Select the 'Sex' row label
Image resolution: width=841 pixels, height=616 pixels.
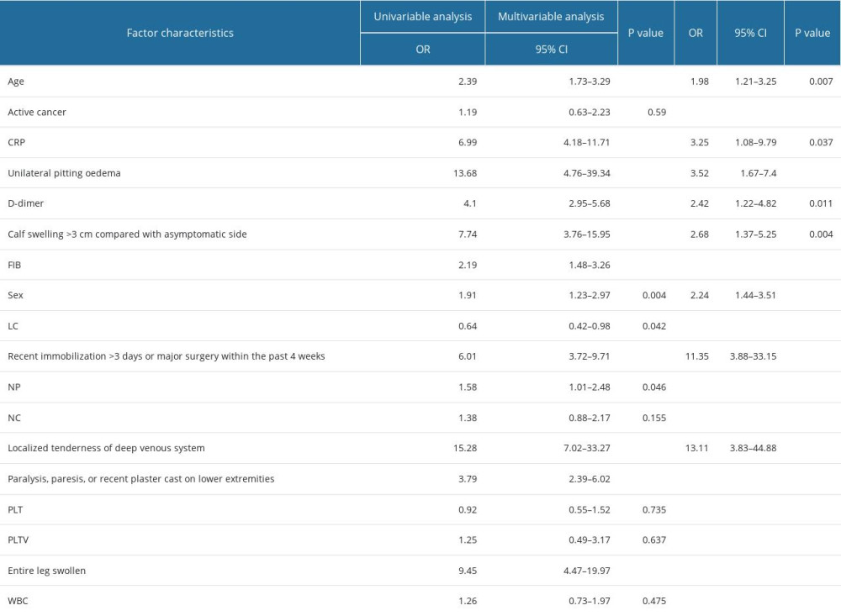[x=15, y=295]
